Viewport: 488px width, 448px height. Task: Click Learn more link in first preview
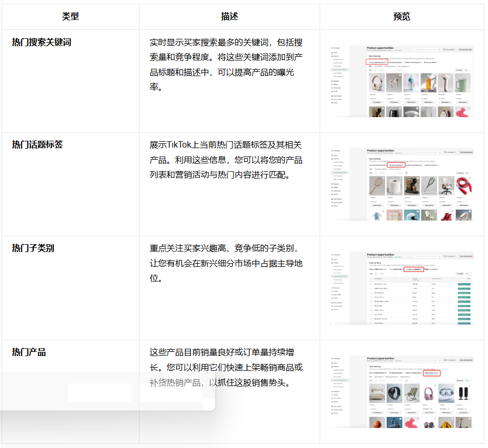(398, 50)
